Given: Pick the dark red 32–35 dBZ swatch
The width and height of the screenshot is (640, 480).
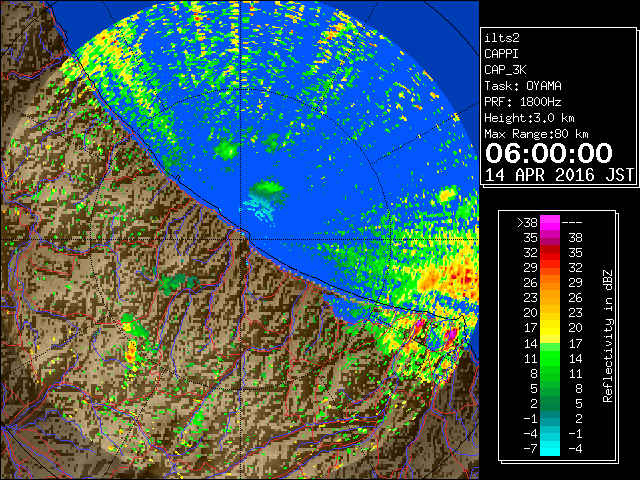Looking at the screenshot, I should (x=550, y=253).
